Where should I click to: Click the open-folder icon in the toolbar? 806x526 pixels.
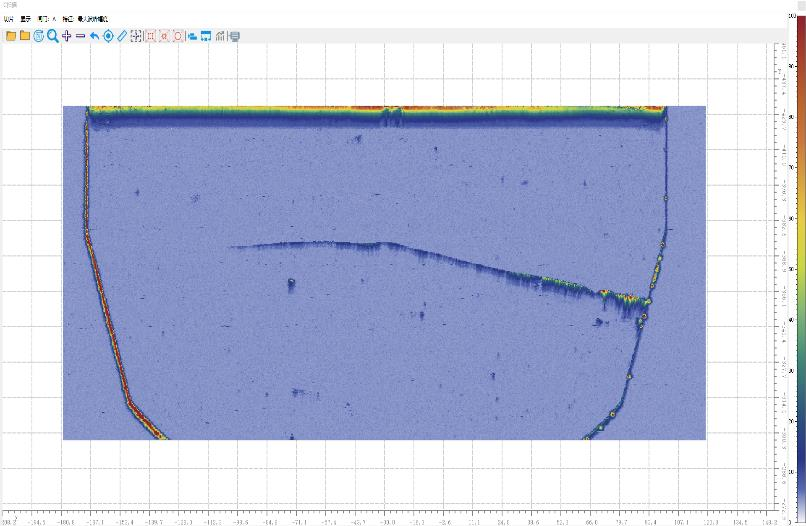coord(11,36)
